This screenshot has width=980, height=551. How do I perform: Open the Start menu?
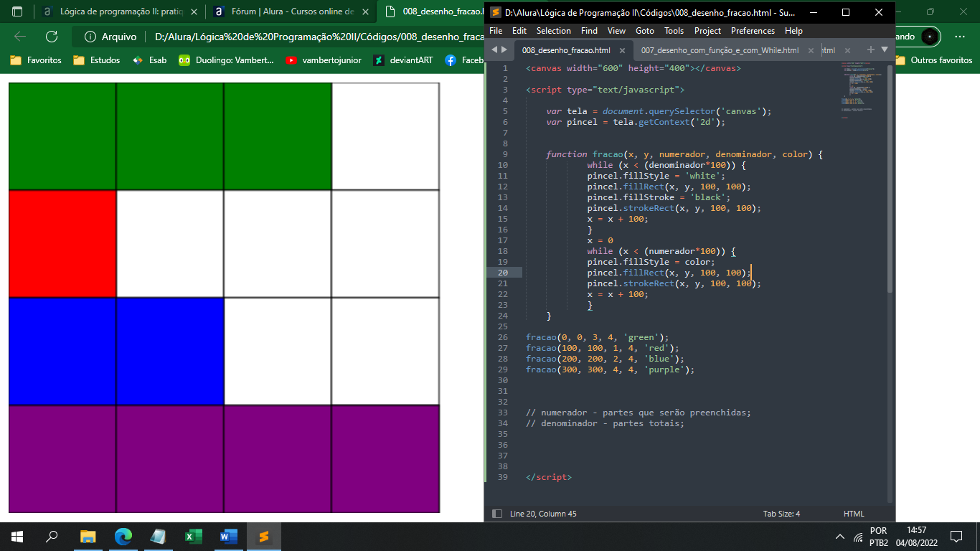pos(17,536)
